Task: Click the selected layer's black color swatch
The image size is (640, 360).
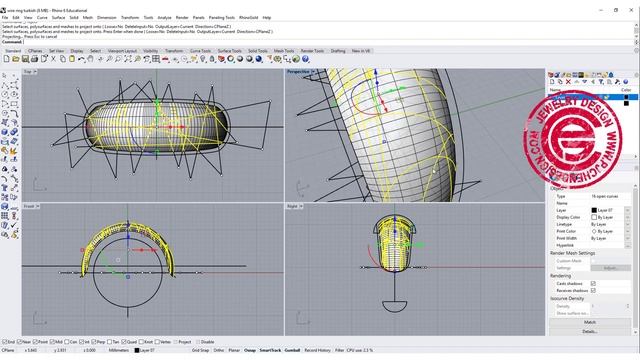Action: coord(626,97)
